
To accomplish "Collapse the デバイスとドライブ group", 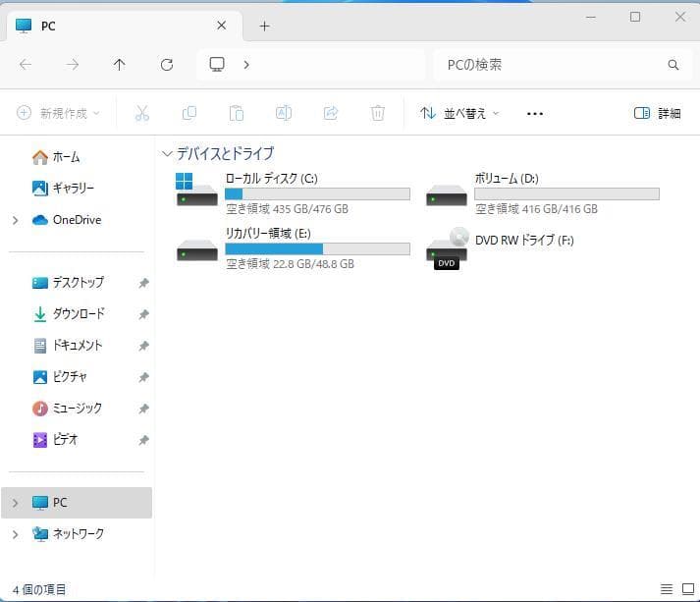I will (168, 154).
